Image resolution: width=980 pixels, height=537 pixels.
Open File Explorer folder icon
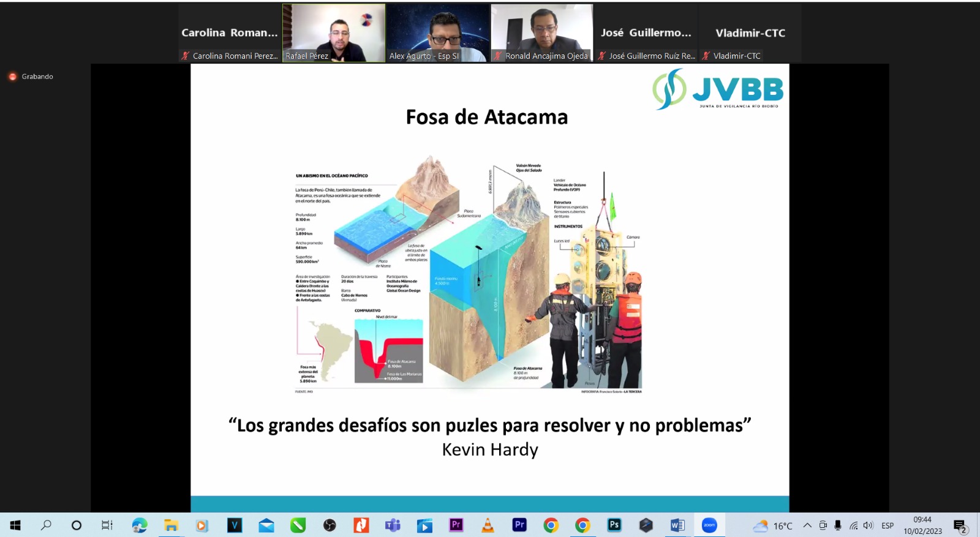coord(171,525)
